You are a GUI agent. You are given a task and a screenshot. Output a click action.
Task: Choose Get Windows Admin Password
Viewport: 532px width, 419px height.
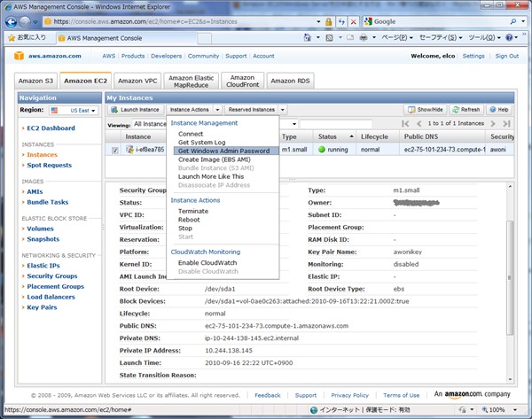click(226, 151)
